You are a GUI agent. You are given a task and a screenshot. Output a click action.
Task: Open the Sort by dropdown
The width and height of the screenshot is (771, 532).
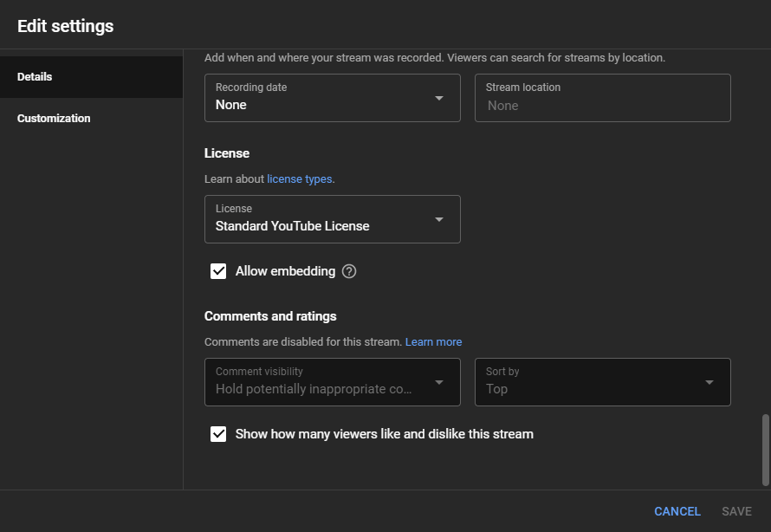(602, 382)
